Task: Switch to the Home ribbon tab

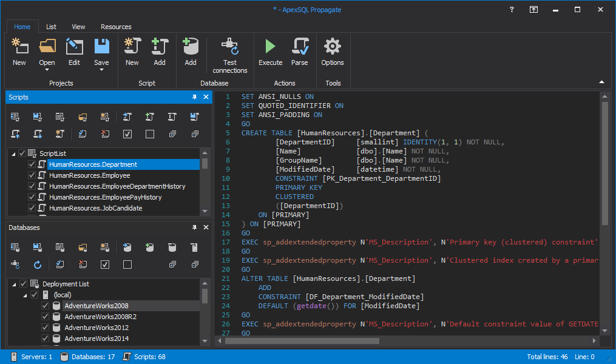Action: 22,27
